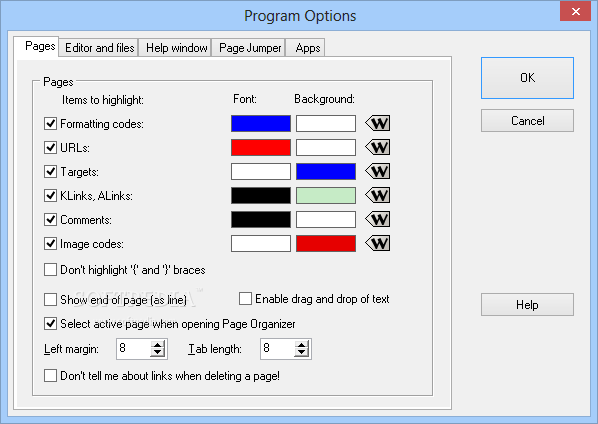598x424 pixels.
Task: Open the Editor and files tab
Action: pos(99,48)
